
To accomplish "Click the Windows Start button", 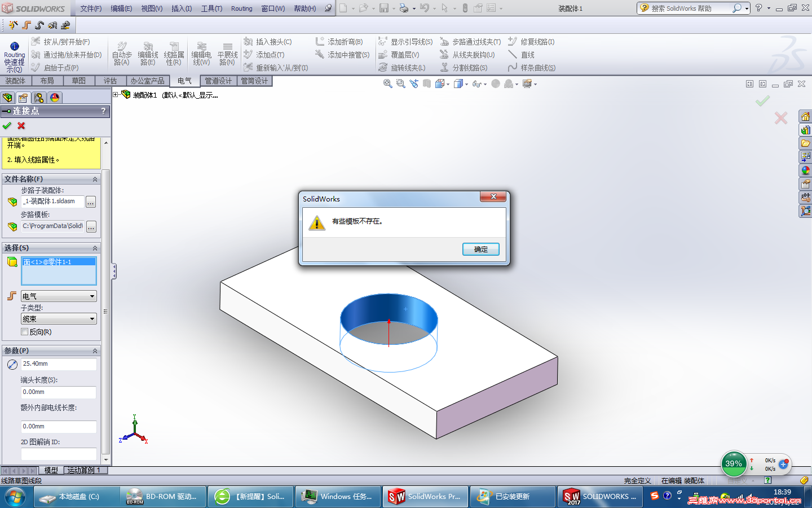I will [15, 497].
